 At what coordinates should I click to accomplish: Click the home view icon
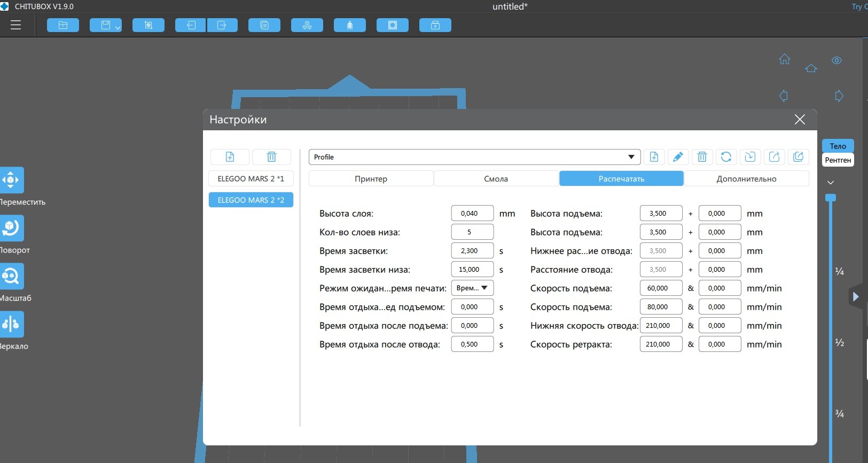pyautogui.click(x=784, y=59)
